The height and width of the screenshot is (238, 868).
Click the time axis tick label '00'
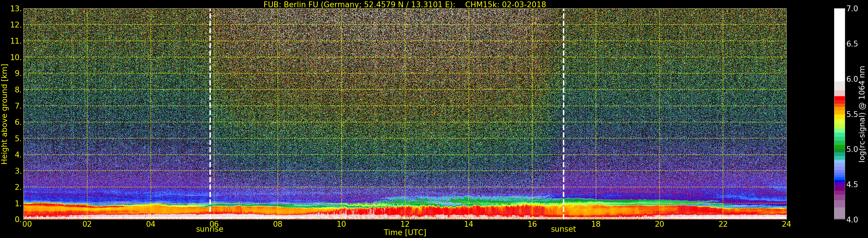pyautogui.click(x=27, y=224)
